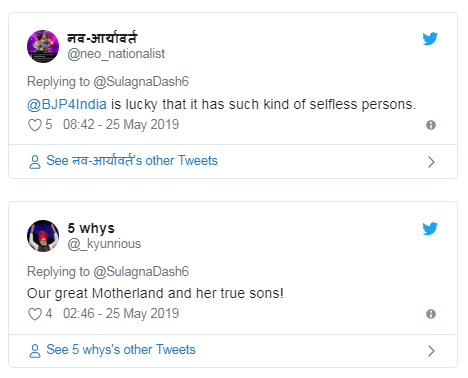This screenshot has height=378, width=468.
Task: Open info icon on 08:42 tweet
Action: pos(431,125)
